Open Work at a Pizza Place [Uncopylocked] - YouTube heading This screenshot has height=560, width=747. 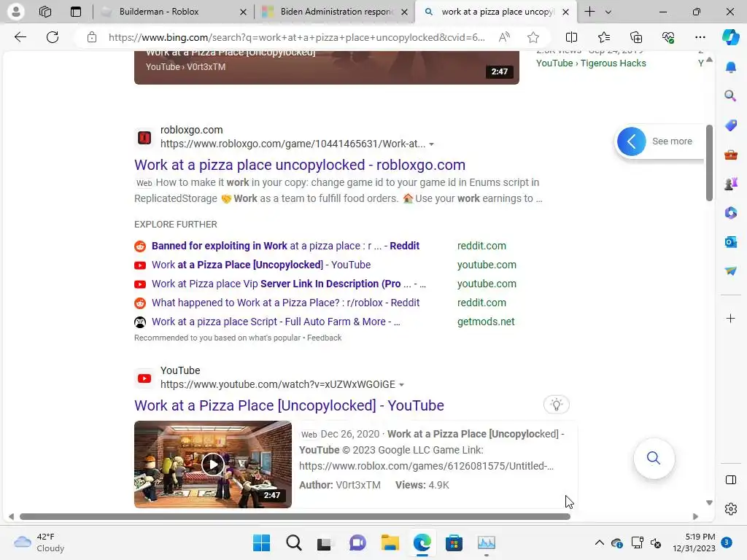tap(289, 405)
